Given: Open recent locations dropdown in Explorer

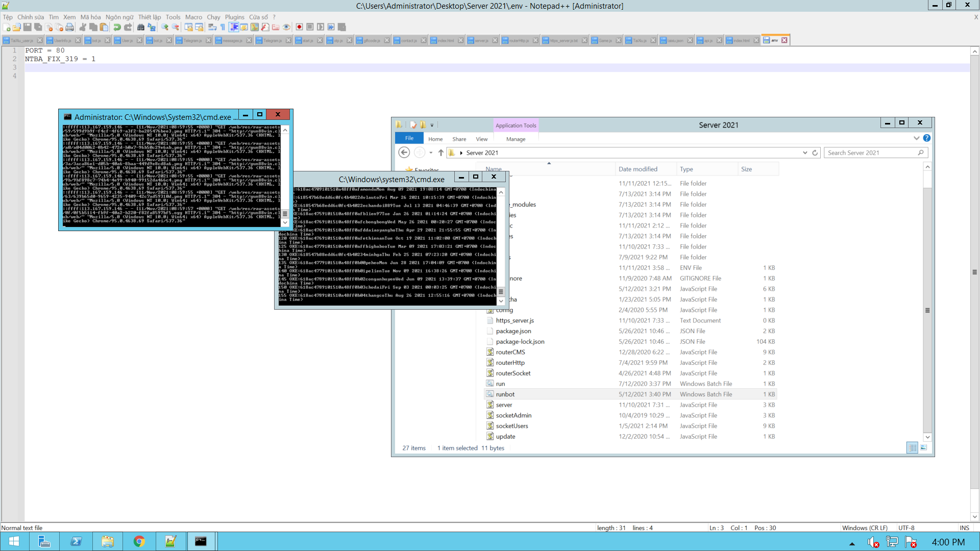Looking at the screenshot, I should [x=431, y=153].
